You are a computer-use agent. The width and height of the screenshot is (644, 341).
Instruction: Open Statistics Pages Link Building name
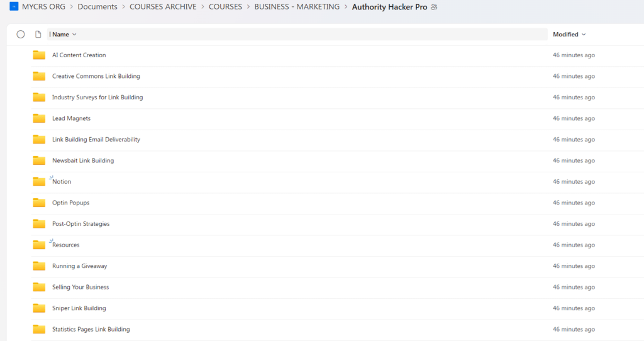[91, 330]
